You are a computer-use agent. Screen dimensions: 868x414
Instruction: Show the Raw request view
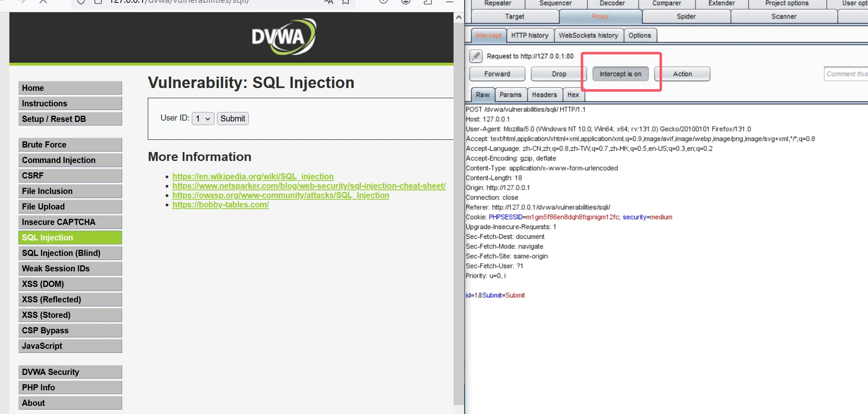(x=482, y=95)
